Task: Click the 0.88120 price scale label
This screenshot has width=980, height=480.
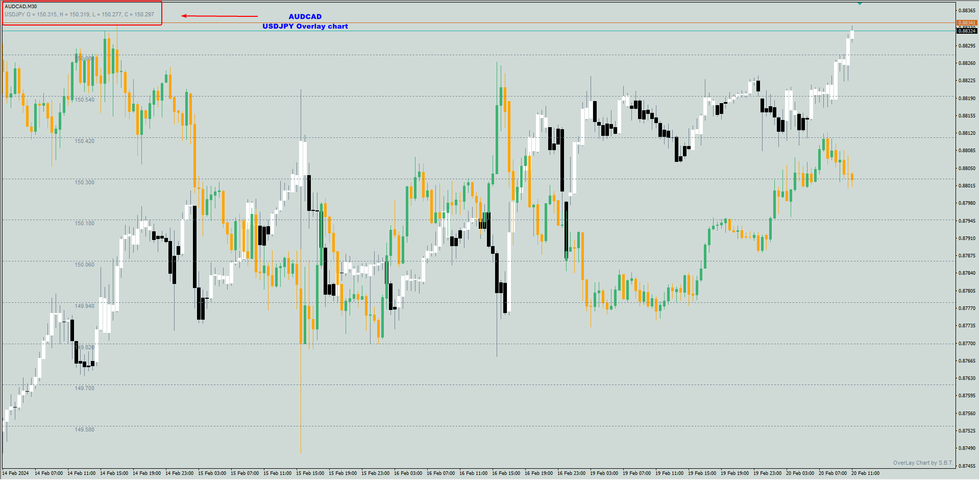Action: pyautogui.click(x=967, y=133)
